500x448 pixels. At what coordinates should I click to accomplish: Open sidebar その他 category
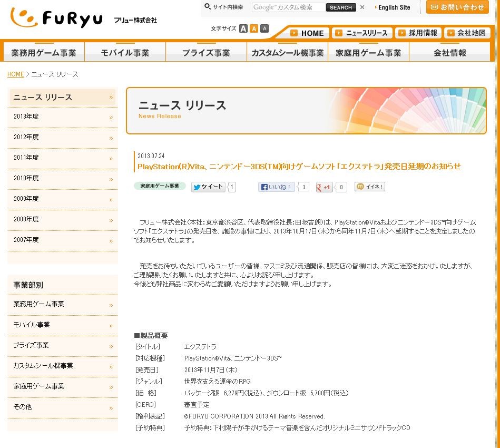tap(63, 407)
